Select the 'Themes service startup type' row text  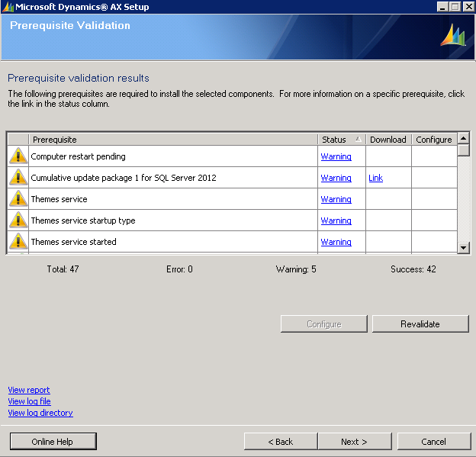[83, 220]
